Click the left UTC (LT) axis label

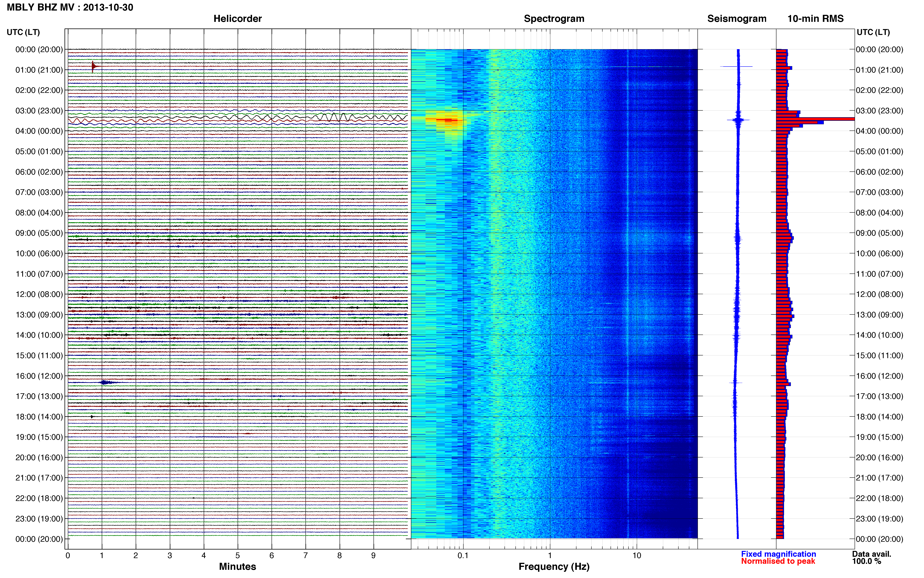click(23, 32)
